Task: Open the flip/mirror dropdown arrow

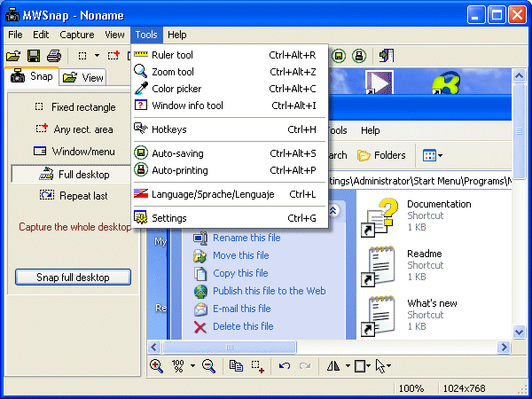Action: 348,365
